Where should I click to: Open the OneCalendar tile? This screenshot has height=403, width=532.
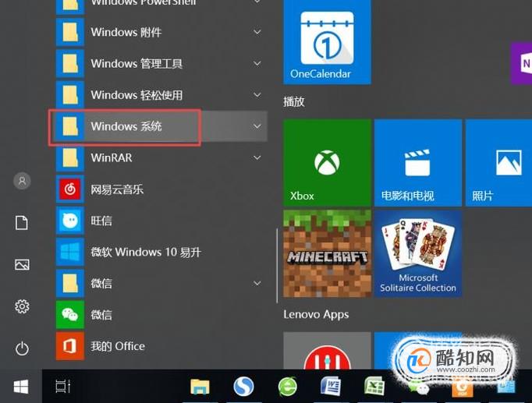[x=327, y=42]
